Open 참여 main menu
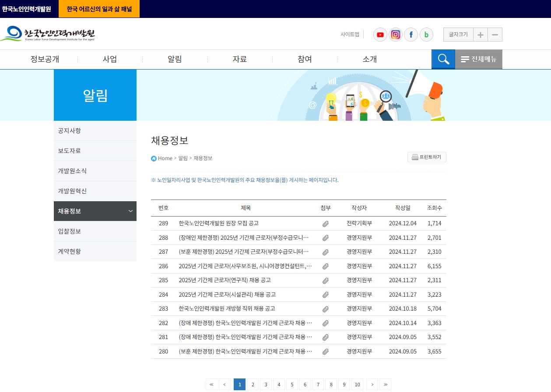This screenshot has width=551, height=392. tap(305, 59)
